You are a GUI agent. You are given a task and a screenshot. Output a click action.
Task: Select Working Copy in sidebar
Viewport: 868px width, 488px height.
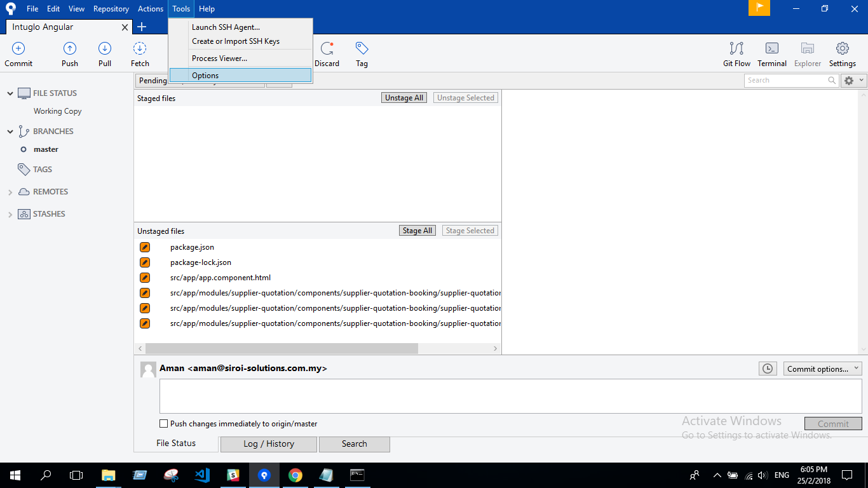(58, 111)
